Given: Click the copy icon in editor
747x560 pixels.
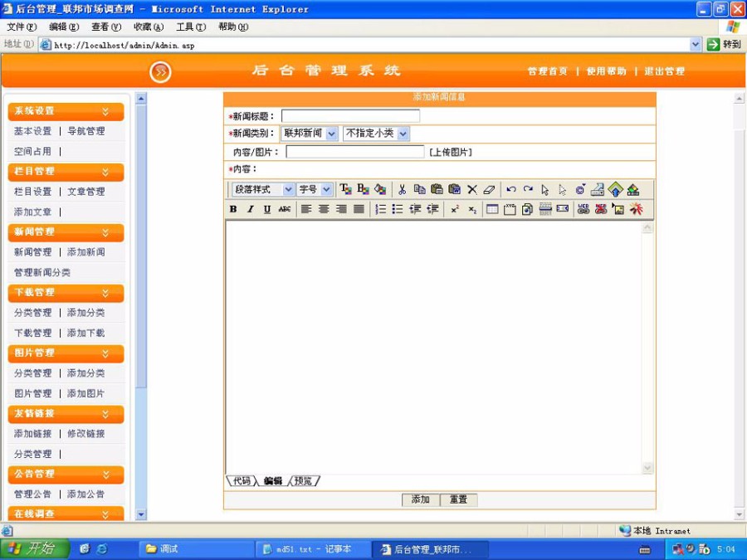Looking at the screenshot, I should (419, 189).
